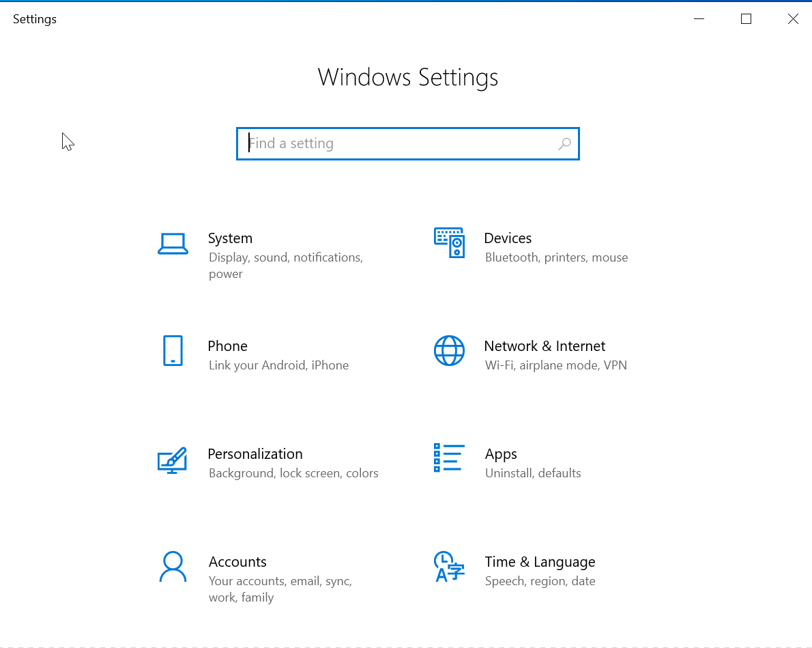
Task: Click 'Your accounts, email, sync' description
Action: (x=280, y=589)
